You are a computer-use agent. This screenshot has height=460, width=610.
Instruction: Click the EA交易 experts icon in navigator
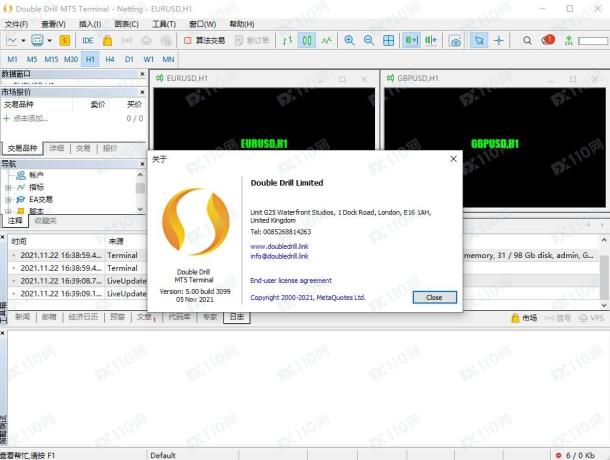click(21, 200)
